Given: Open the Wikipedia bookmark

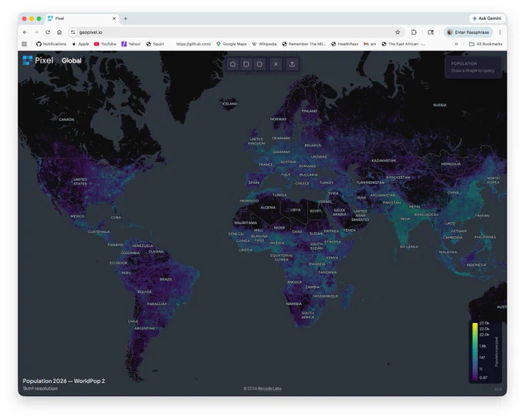Looking at the screenshot, I should [264, 44].
